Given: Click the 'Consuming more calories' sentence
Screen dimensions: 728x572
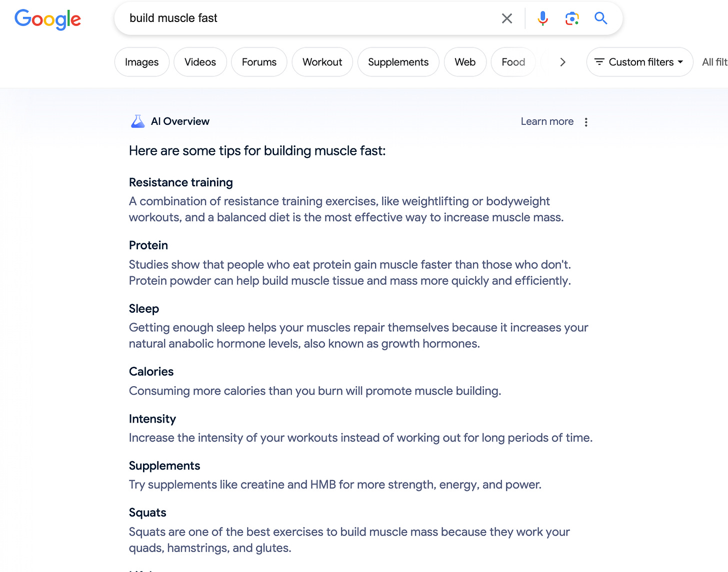Looking at the screenshot, I should (315, 391).
